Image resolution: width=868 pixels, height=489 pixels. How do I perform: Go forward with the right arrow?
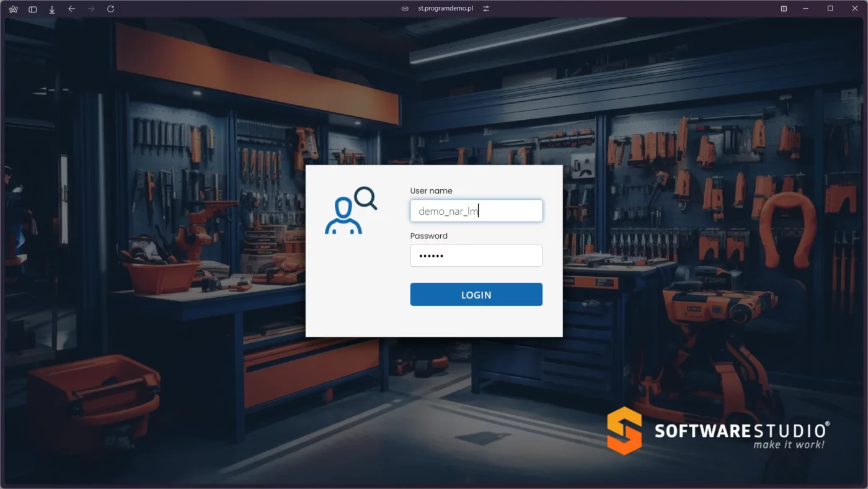tap(91, 9)
